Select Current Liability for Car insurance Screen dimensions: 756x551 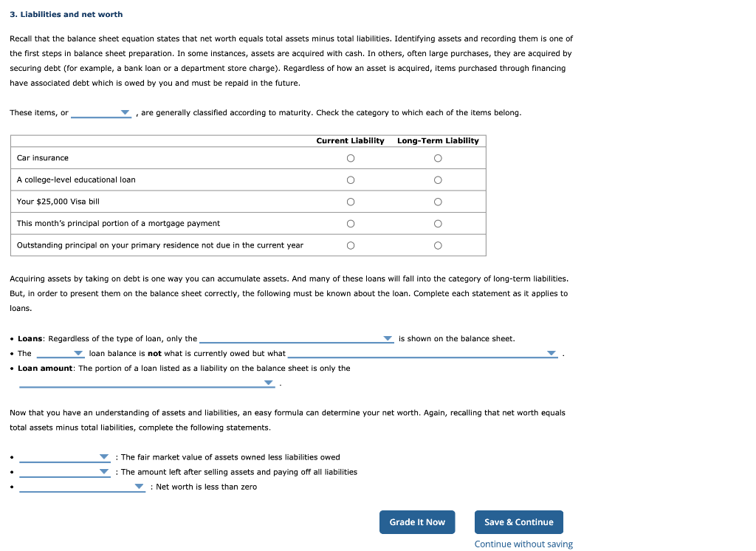click(351, 158)
